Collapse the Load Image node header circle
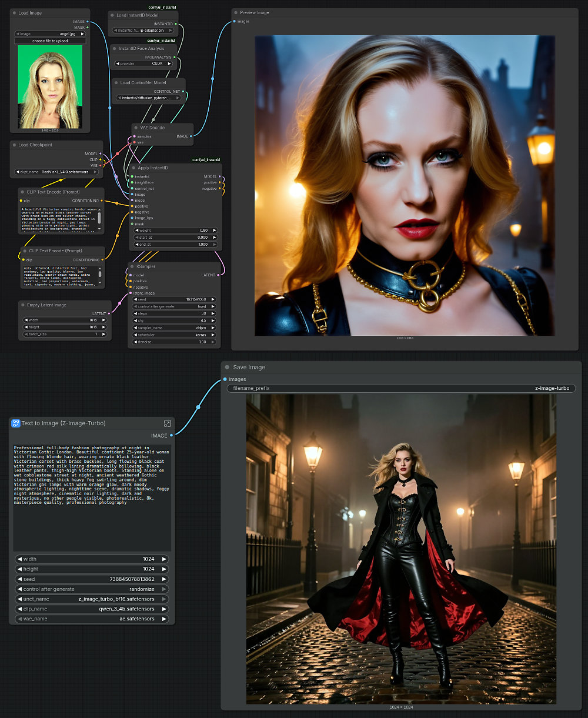 14,12
